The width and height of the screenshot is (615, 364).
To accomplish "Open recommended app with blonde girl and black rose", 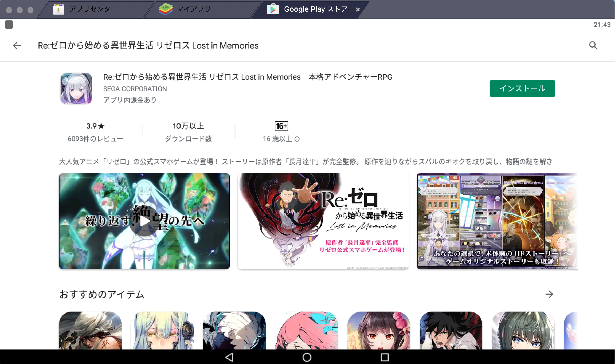I will tap(162, 330).
